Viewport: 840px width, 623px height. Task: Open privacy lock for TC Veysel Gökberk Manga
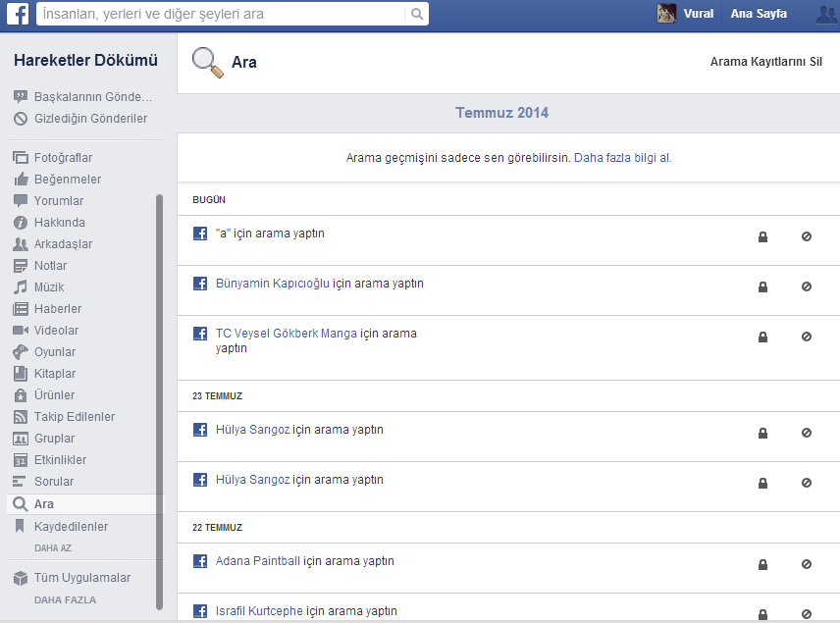(x=762, y=337)
